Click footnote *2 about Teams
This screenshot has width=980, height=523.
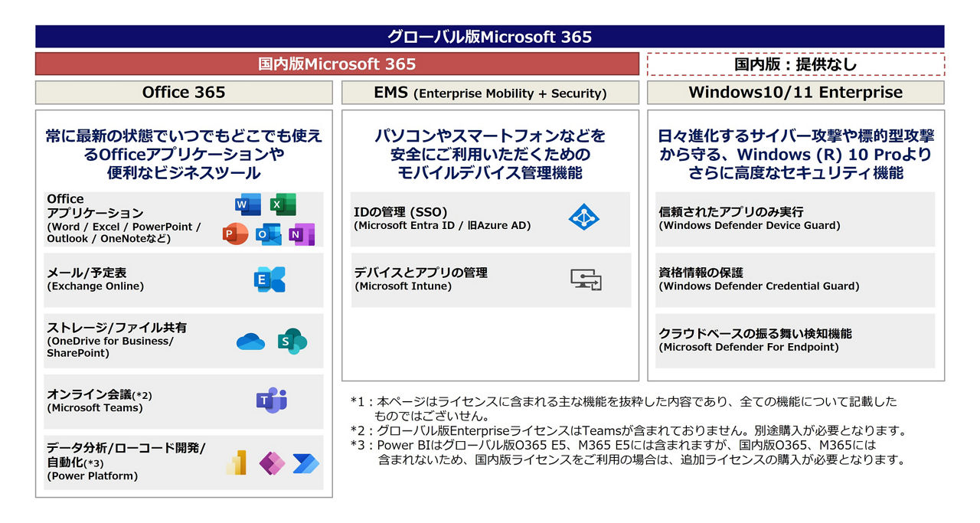point(628,431)
